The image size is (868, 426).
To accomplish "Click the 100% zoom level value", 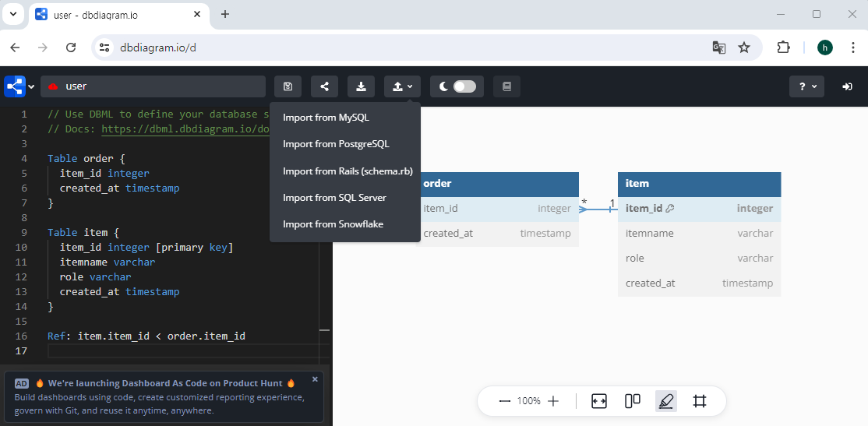I will tap(528, 401).
